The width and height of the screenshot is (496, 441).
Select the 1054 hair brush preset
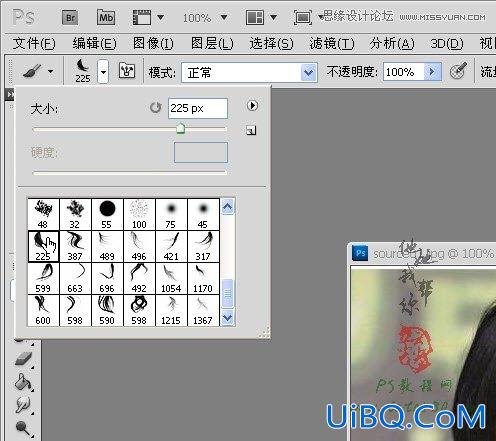coord(171,278)
